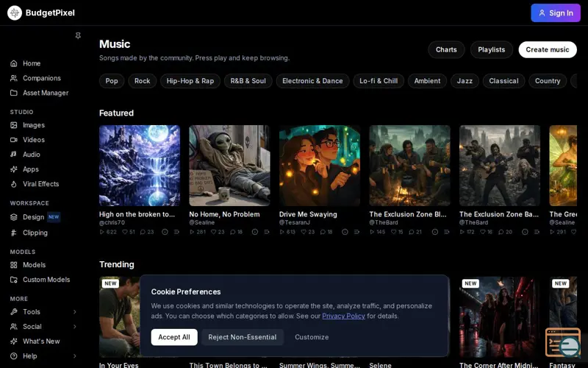Add Drive Me Swaying to queue
This screenshot has width=588, height=368.
[356, 232]
